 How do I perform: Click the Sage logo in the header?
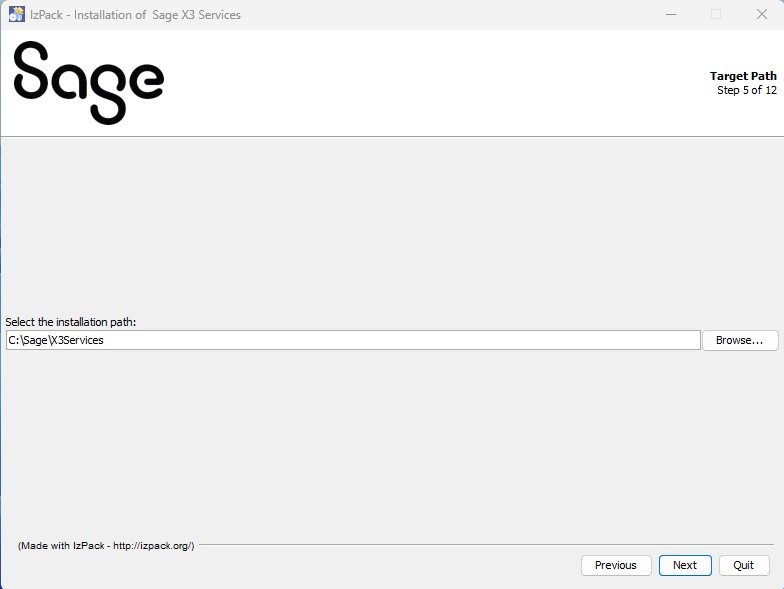88,82
